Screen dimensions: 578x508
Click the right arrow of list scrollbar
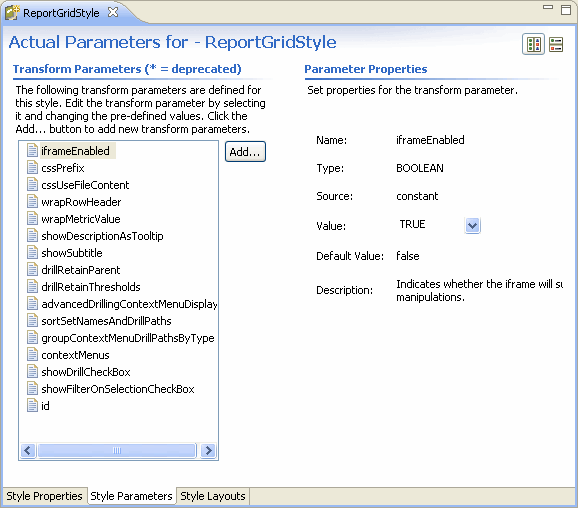coord(208,450)
